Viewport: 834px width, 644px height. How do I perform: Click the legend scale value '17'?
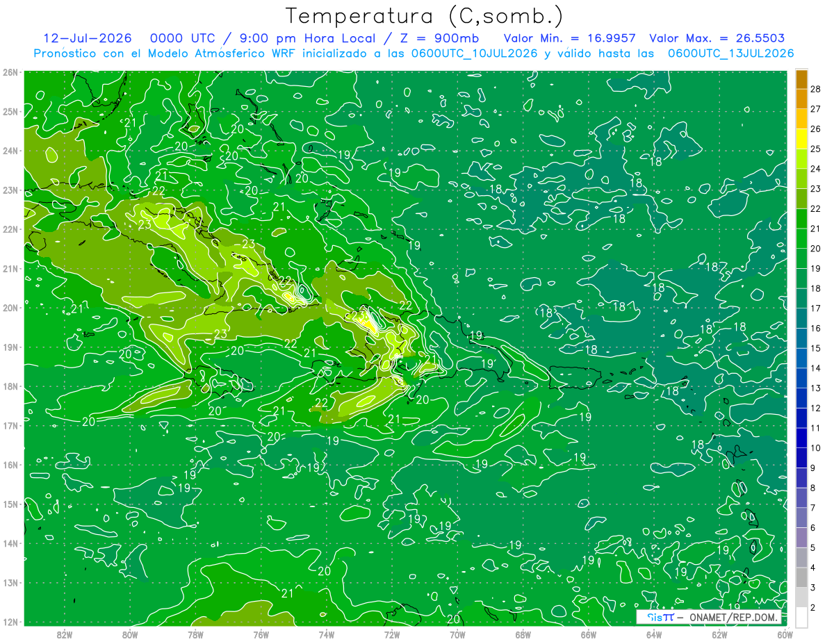[816, 308]
